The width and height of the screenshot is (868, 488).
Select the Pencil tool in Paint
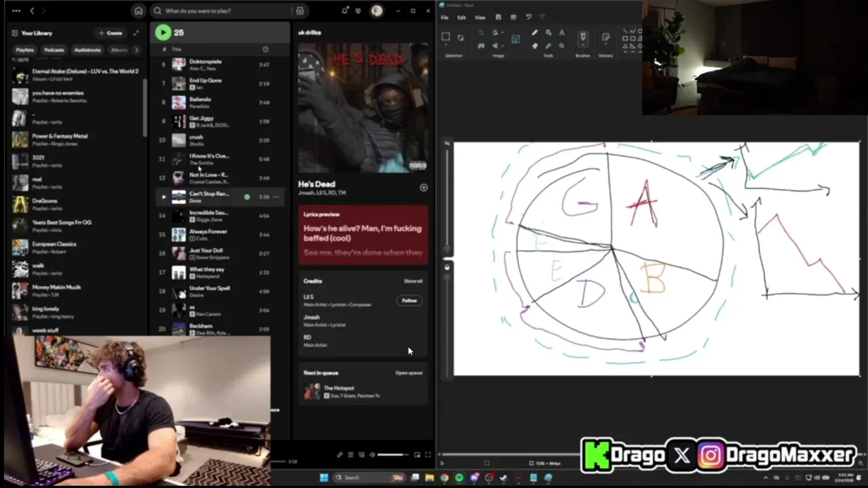534,33
